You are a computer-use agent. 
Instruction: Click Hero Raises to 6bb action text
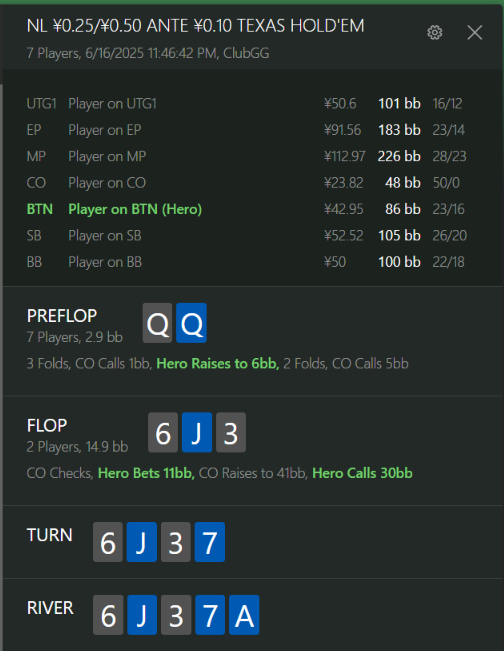[x=218, y=364]
